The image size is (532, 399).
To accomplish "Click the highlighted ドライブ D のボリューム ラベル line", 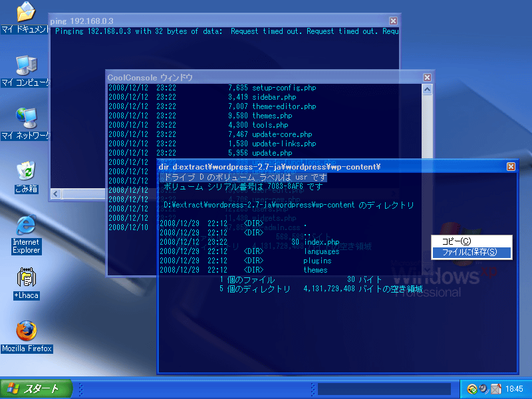I will pyautogui.click(x=243, y=177).
